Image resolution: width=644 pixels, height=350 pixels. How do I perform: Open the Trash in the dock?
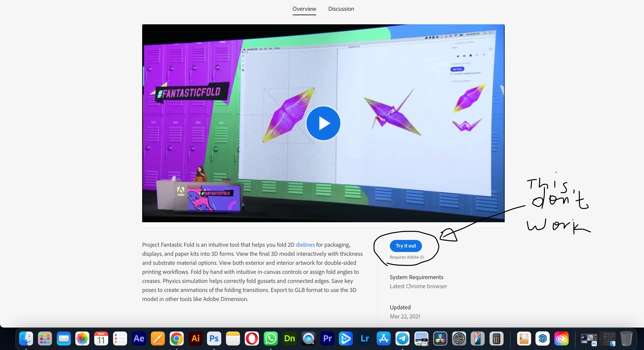point(626,339)
